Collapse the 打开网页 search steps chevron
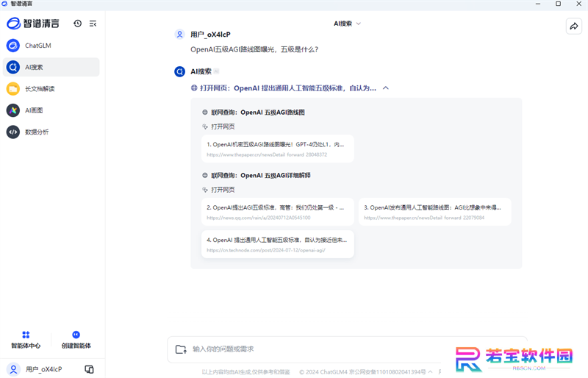This screenshot has height=378, width=588. point(385,88)
